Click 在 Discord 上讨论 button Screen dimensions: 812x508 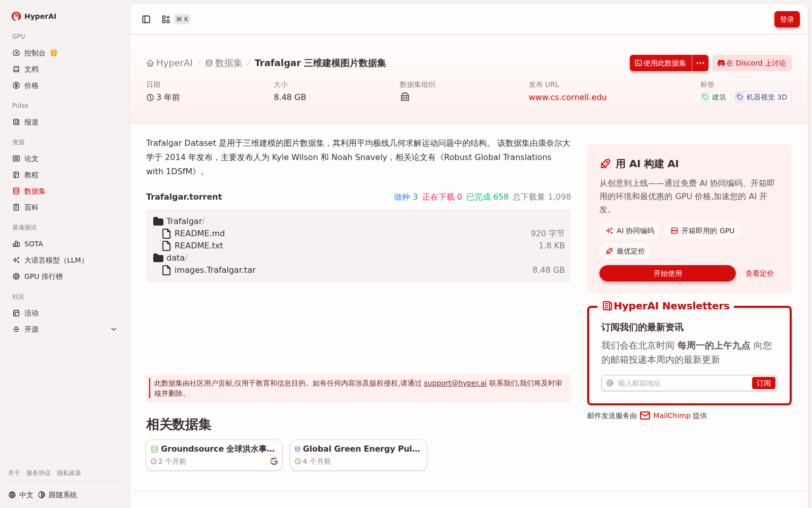coord(752,63)
